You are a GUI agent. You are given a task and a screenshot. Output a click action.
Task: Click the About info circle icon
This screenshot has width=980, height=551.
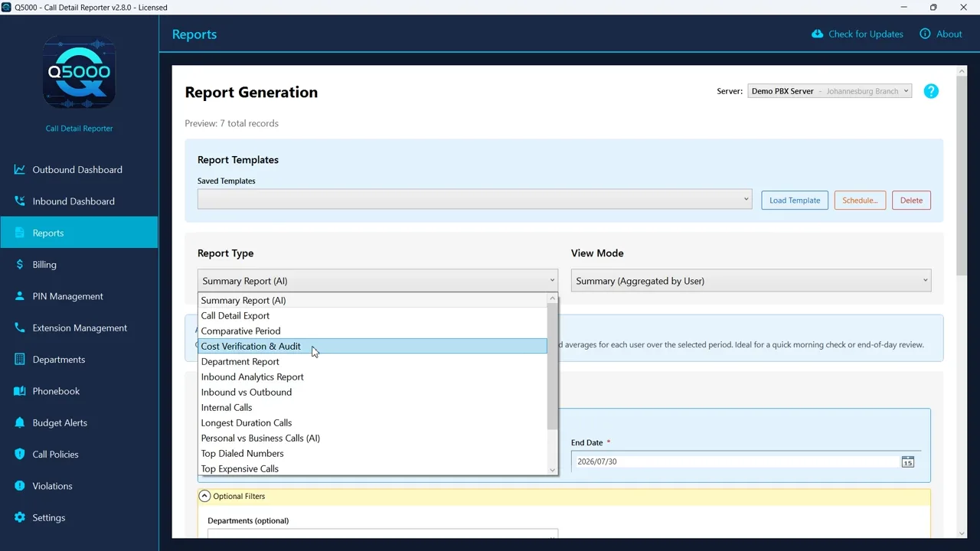[925, 34]
